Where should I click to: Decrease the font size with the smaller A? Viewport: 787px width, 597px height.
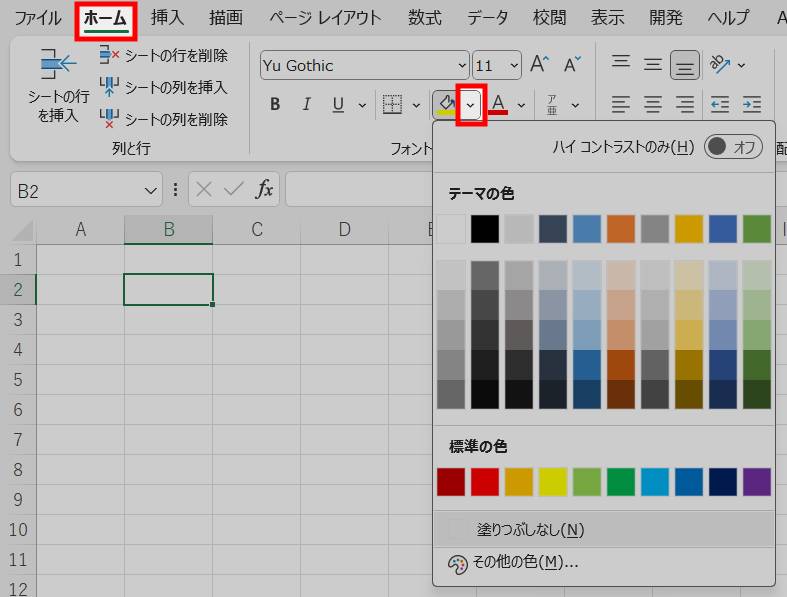(572, 64)
